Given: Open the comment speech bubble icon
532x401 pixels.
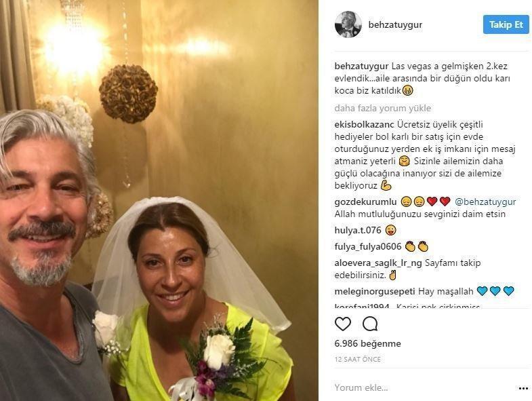Looking at the screenshot, I should [x=370, y=324].
